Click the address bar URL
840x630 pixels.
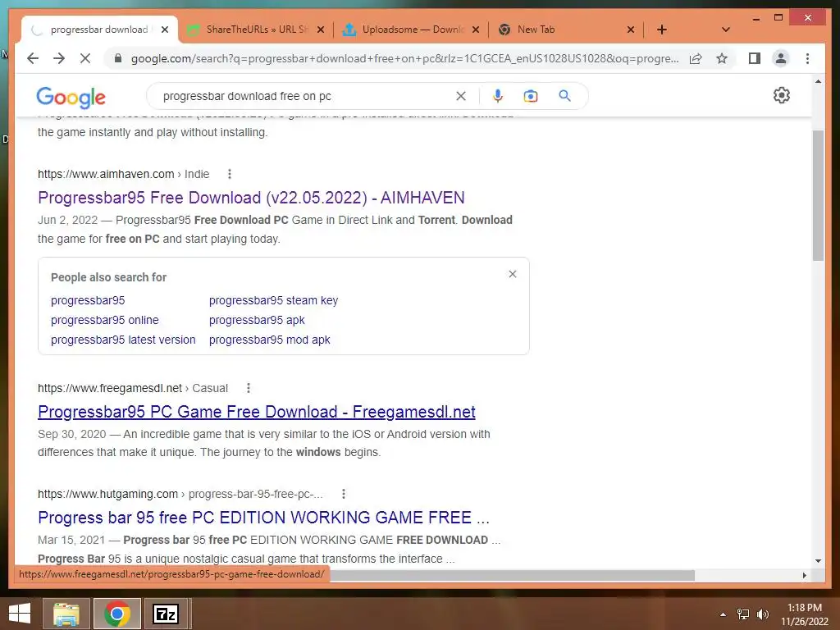click(x=404, y=58)
